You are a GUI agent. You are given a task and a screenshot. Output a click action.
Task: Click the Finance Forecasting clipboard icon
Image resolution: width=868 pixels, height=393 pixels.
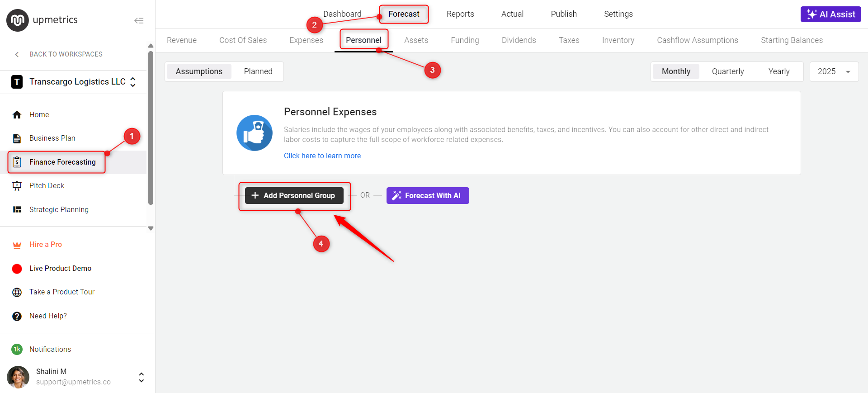pyautogui.click(x=17, y=162)
